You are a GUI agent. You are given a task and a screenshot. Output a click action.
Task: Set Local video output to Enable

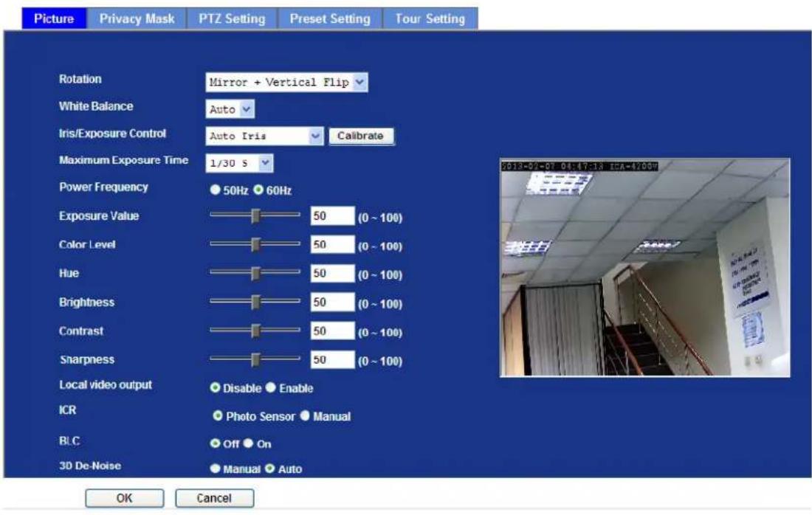pyautogui.click(x=271, y=387)
